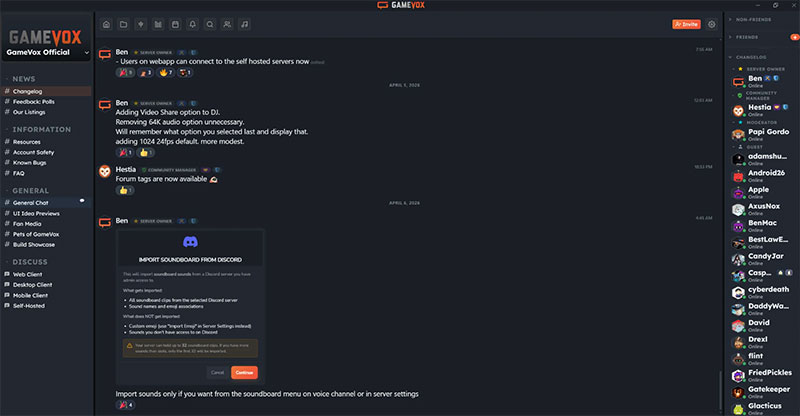Click the chat scrollbar thumb
800x416 pixels.
click(x=720, y=391)
